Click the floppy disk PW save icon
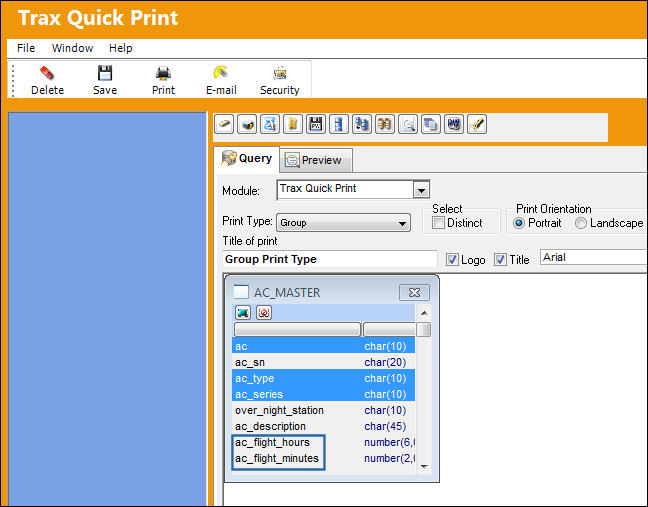This screenshot has height=507, width=648. [x=316, y=124]
